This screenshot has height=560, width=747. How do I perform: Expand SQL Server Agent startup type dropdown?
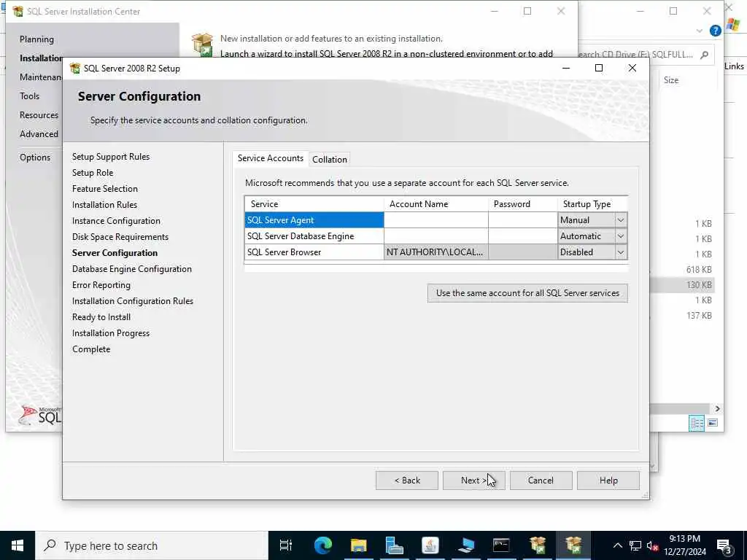pyautogui.click(x=620, y=220)
